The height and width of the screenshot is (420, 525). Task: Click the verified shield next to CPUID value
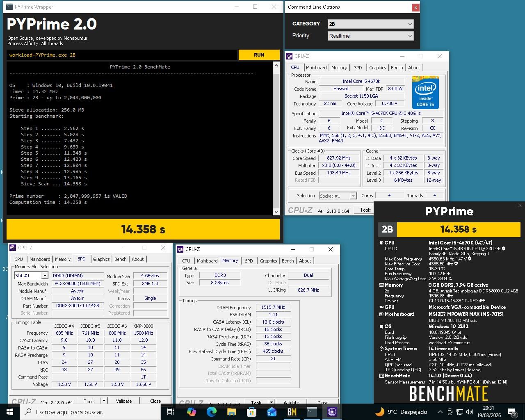[504, 249]
